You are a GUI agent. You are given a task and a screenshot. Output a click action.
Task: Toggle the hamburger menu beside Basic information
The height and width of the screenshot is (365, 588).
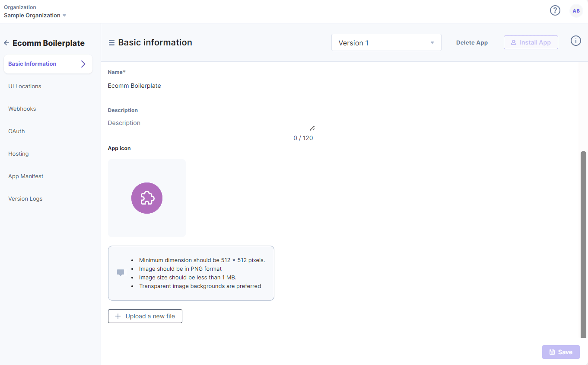[x=111, y=43]
